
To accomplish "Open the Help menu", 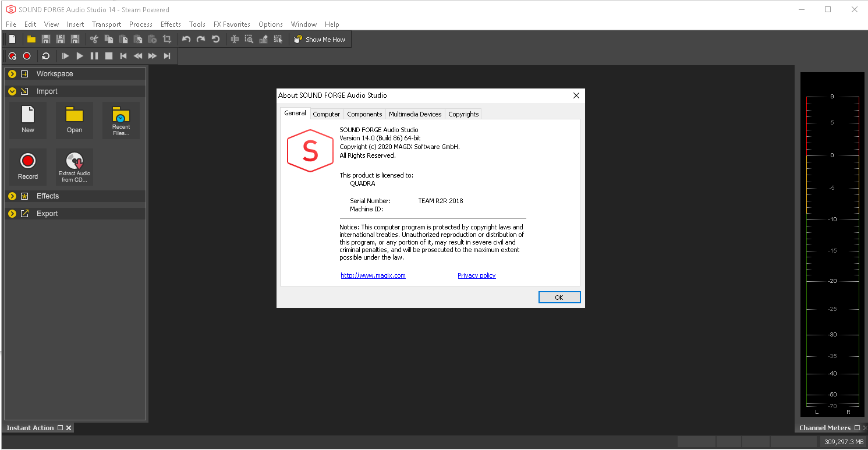I will coord(332,24).
